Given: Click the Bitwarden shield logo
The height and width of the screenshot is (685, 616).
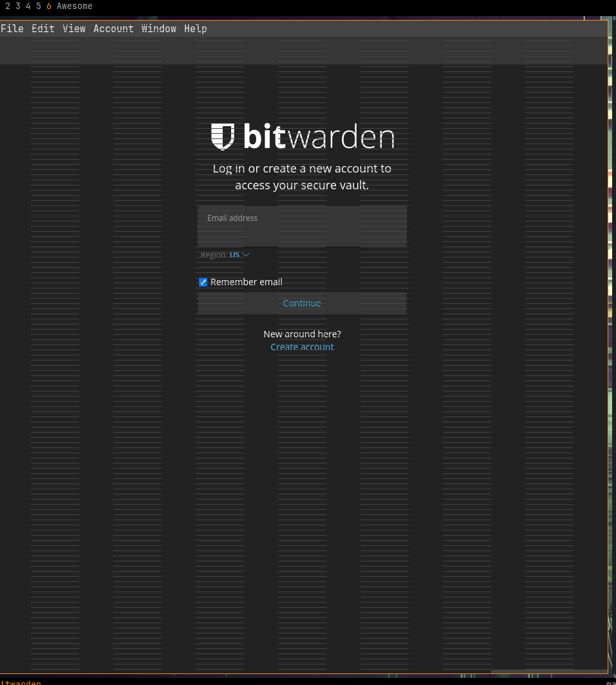Looking at the screenshot, I should click(223, 136).
